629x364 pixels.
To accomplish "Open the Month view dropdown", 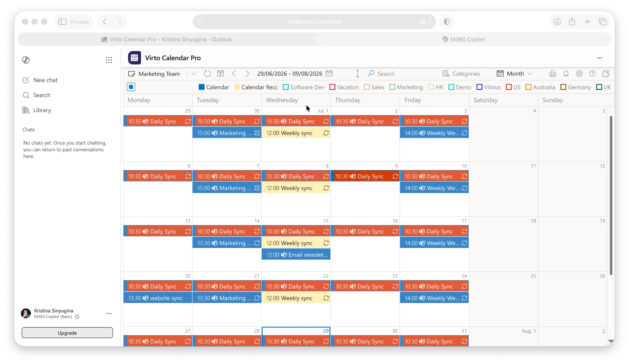I will (514, 74).
